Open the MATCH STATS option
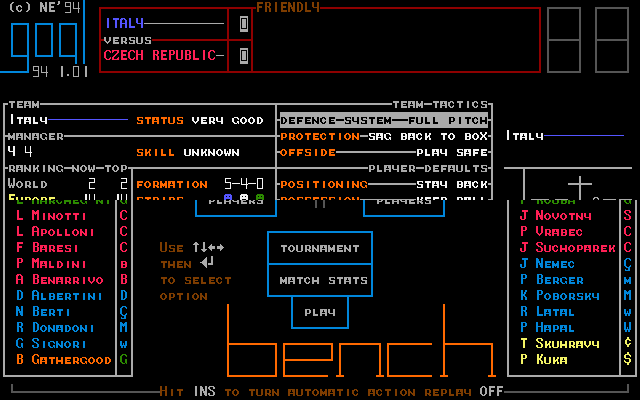Image resolution: width=640 pixels, height=400 pixels. coord(320,280)
